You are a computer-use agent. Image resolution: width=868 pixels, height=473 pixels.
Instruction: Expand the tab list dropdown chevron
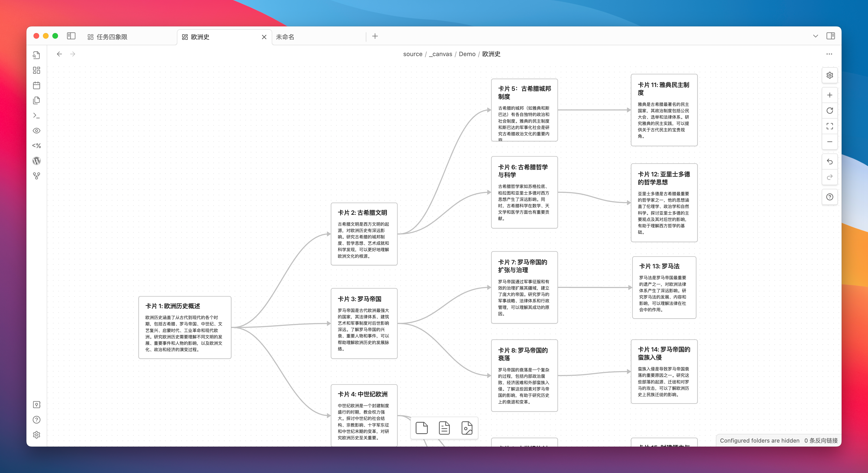(x=815, y=36)
